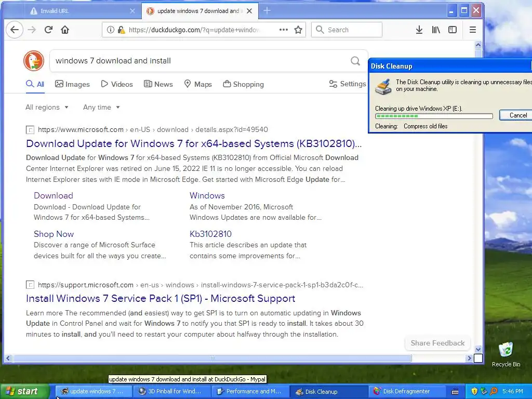Open Download Update for Windows 7 result
The height and width of the screenshot is (399, 532).
[x=194, y=143]
